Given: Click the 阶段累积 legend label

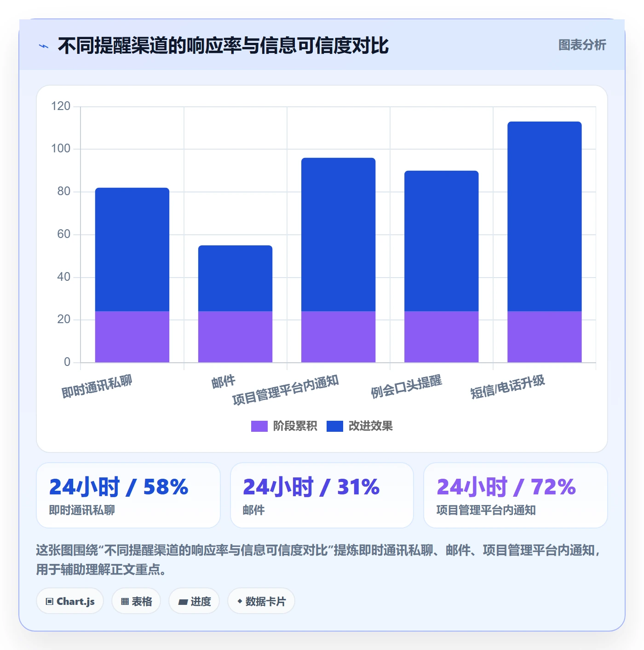Looking at the screenshot, I should [x=295, y=426].
